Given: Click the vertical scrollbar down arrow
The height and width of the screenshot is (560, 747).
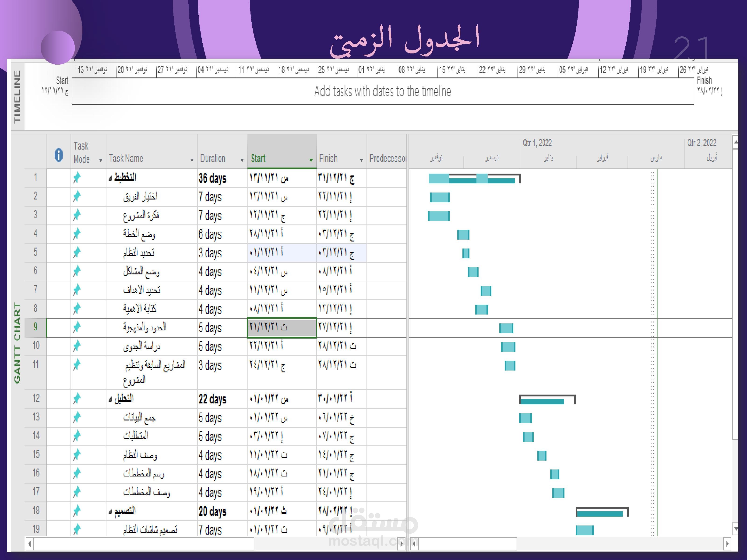Looking at the screenshot, I should [736, 528].
